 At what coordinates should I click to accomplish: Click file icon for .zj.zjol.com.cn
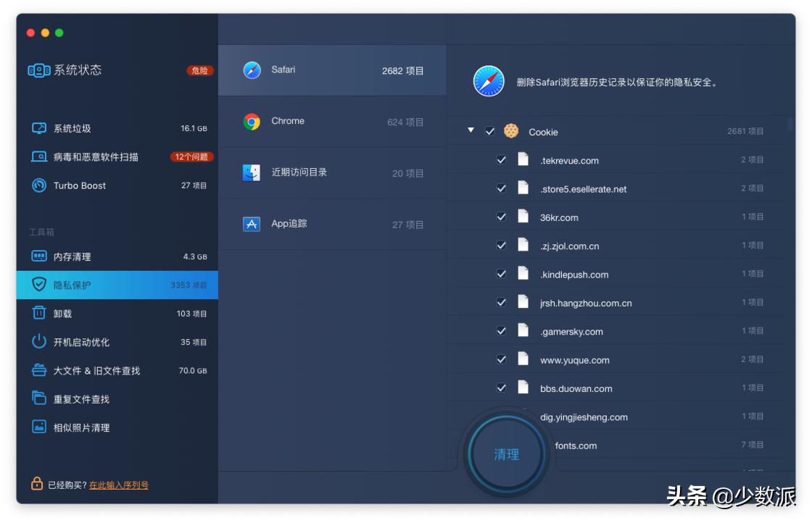pyautogui.click(x=523, y=245)
